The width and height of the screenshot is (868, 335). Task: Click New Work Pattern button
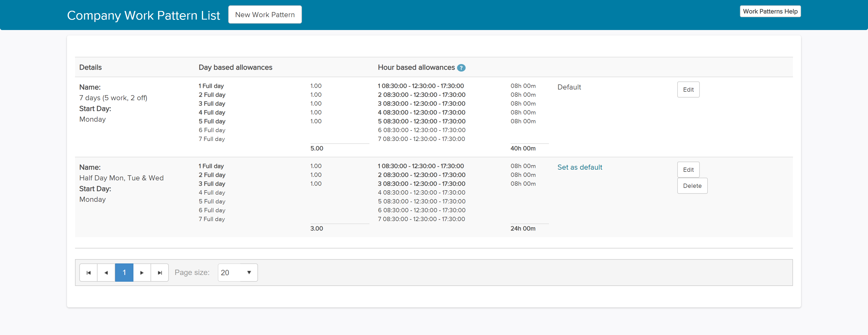point(265,14)
